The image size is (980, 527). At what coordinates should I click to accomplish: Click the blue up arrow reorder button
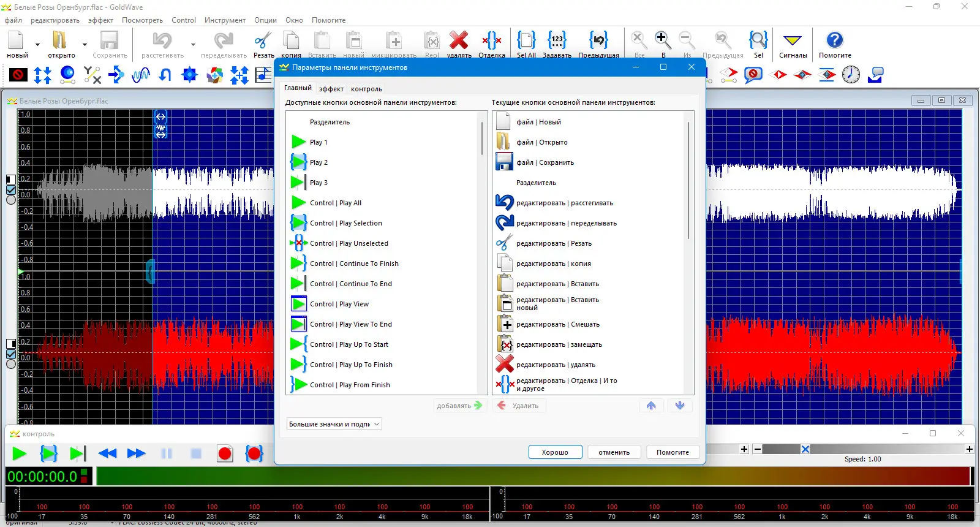tap(651, 406)
